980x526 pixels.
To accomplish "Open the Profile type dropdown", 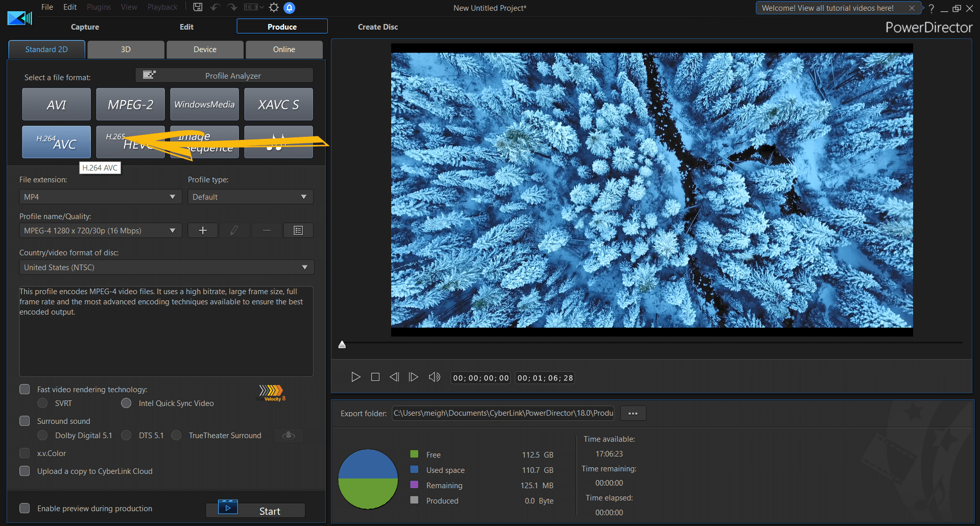I will (250, 197).
